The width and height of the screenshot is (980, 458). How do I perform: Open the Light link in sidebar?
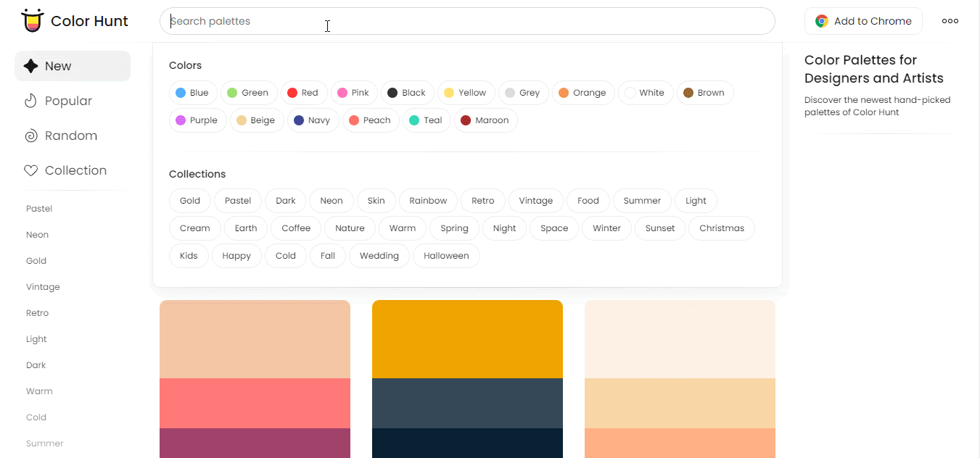pos(36,339)
